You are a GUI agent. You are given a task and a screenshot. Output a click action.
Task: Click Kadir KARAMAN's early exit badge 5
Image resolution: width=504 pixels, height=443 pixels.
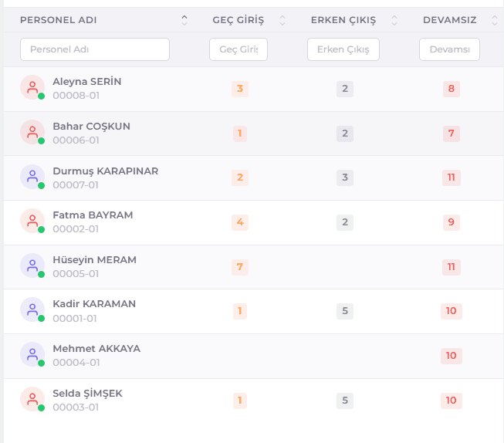point(345,311)
